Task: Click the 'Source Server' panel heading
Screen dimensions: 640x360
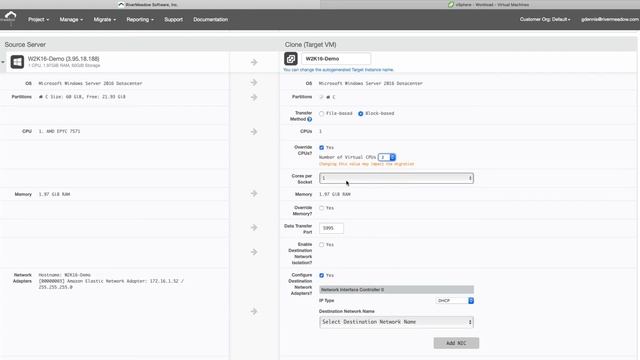Action: (x=25, y=44)
